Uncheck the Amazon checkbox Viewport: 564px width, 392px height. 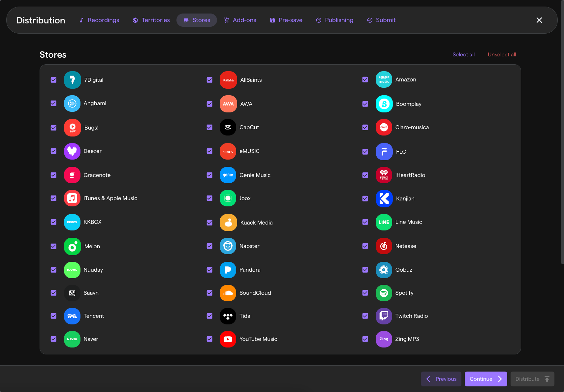pyautogui.click(x=365, y=79)
